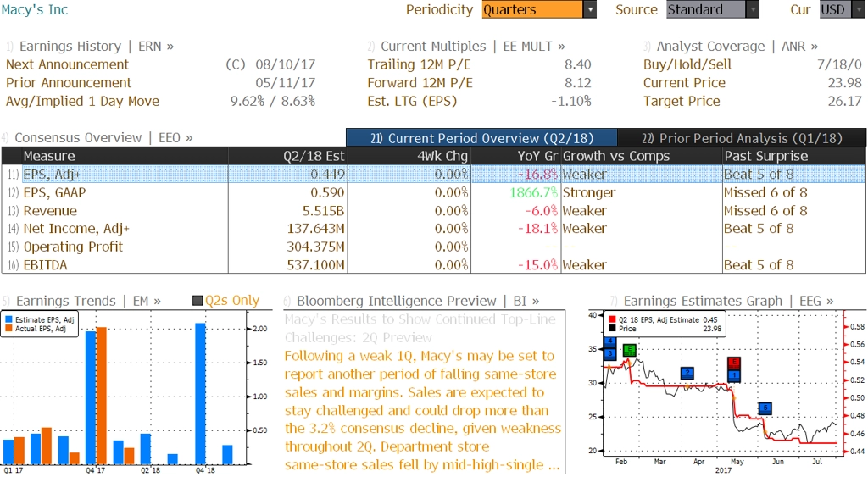
Task: Click Trailing 12M P/E value 8.40
Action: (x=578, y=64)
